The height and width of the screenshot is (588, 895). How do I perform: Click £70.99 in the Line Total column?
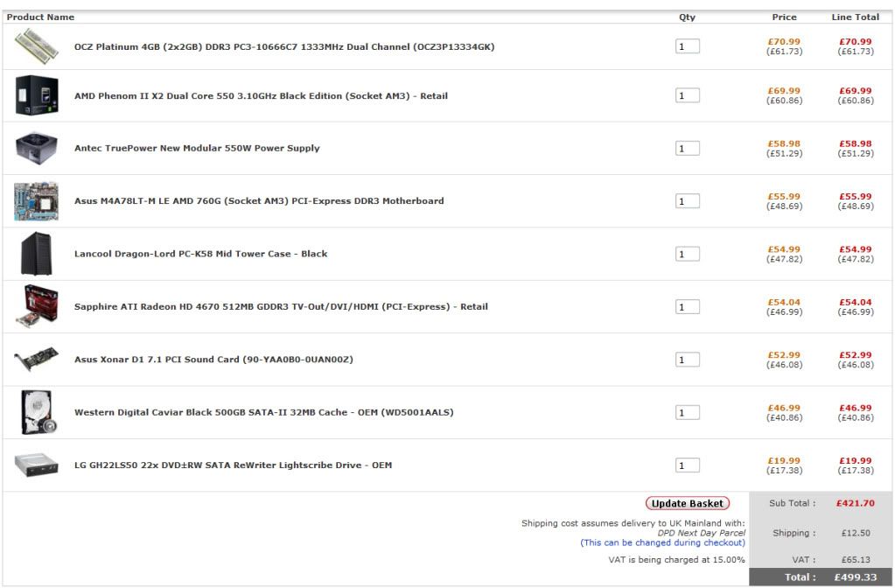tap(856, 42)
